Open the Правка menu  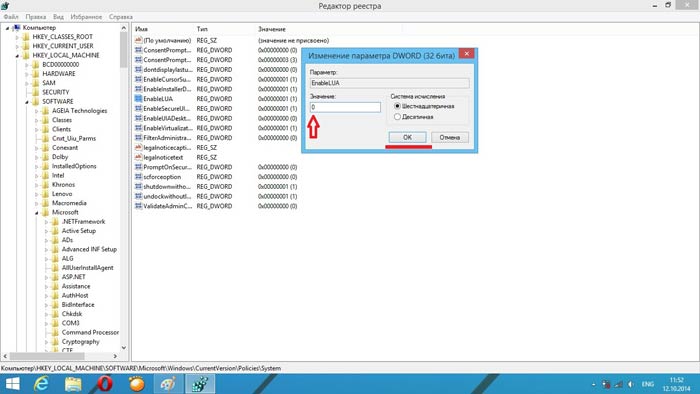click(x=36, y=17)
